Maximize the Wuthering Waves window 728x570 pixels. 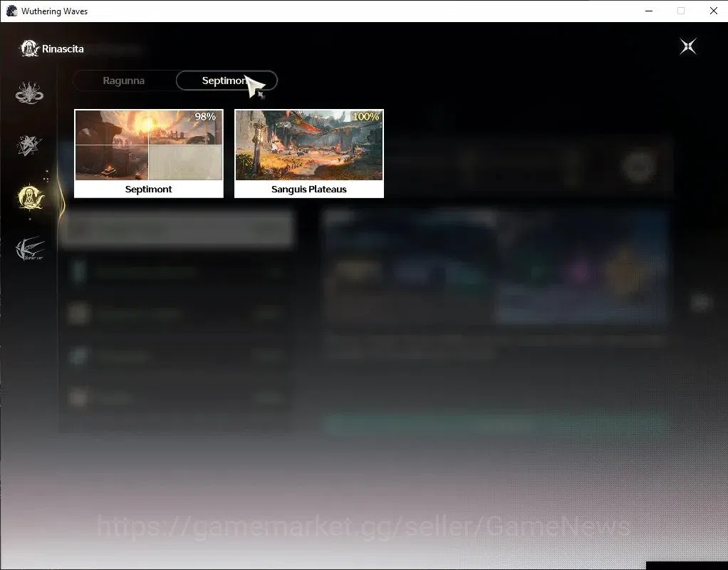click(681, 11)
